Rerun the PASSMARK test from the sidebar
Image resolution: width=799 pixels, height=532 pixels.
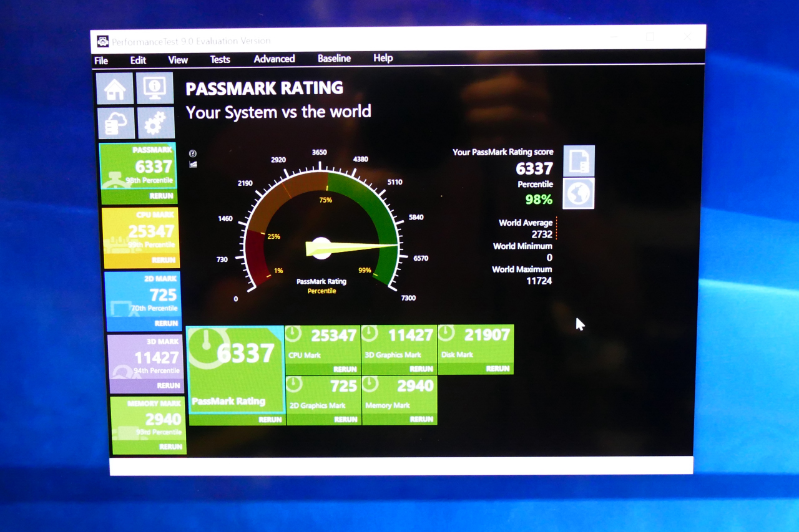point(162,196)
